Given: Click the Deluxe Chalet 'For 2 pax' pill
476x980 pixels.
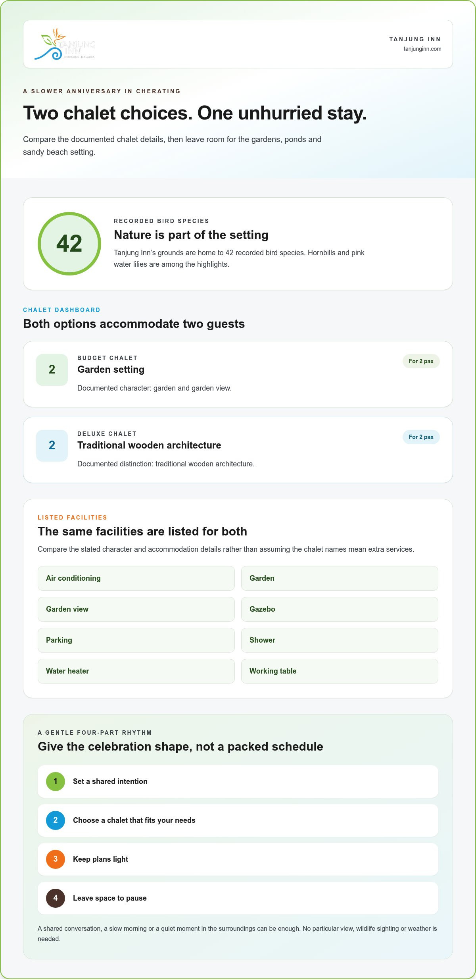Looking at the screenshot, I should pyautogui.click(x=421, y=437).
